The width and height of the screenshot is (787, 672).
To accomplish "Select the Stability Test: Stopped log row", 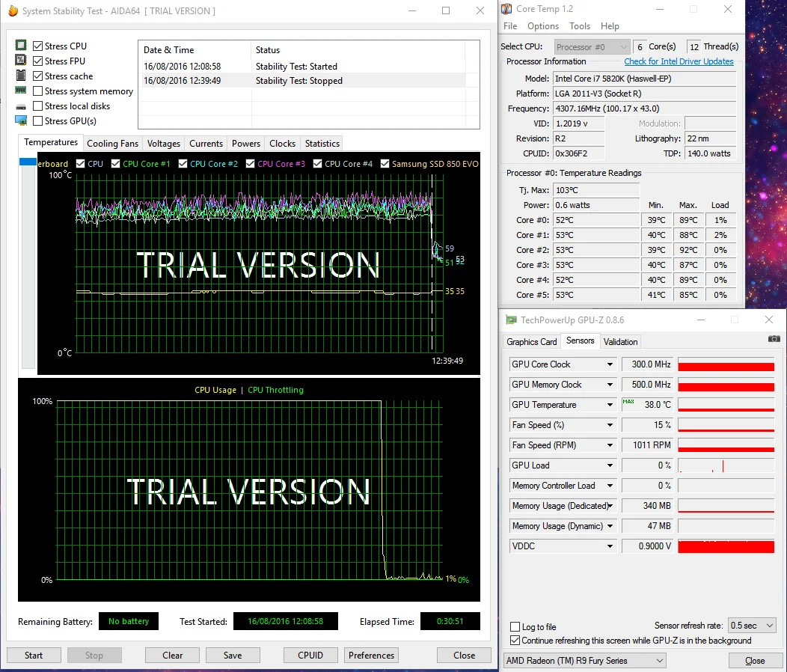I will 304,81.
